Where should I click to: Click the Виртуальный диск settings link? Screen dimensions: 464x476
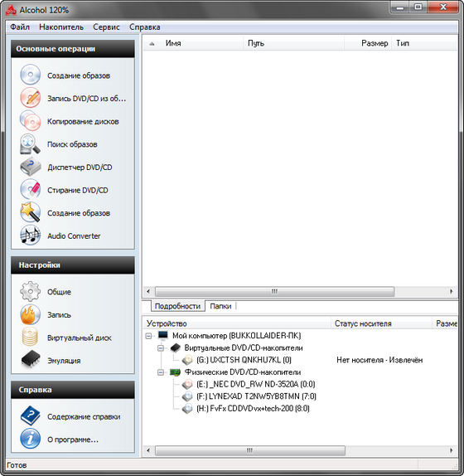[x=80, y=338]
